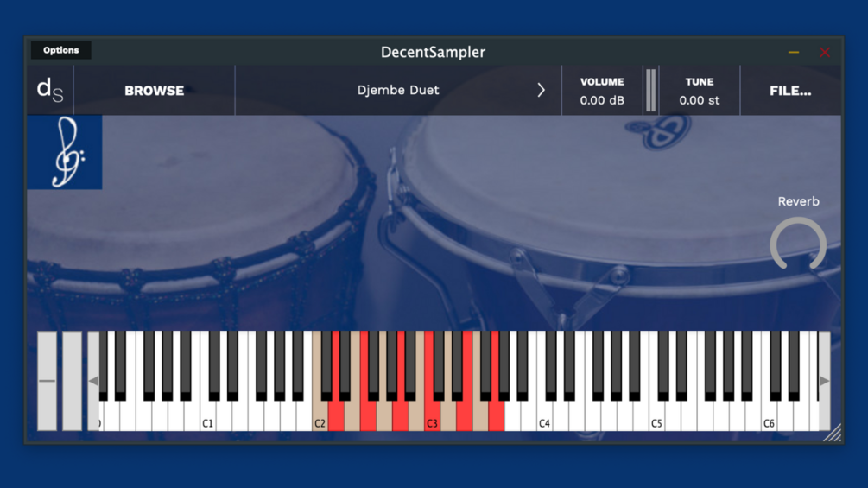The image size is (868, 488).
Task: Go to next preset with chevron arrow
Action: [541, 90]
